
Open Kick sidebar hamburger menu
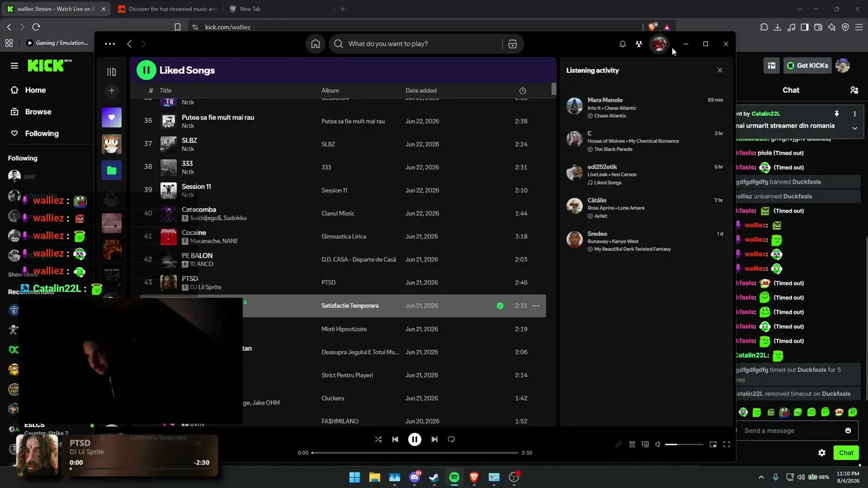click(x=14, y=66)
